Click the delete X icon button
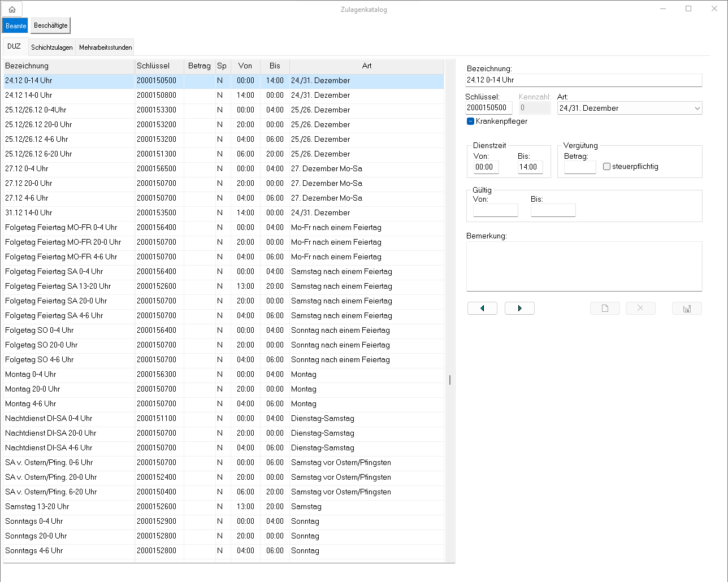This screenshot has width=728, height=582. [640, 308]
